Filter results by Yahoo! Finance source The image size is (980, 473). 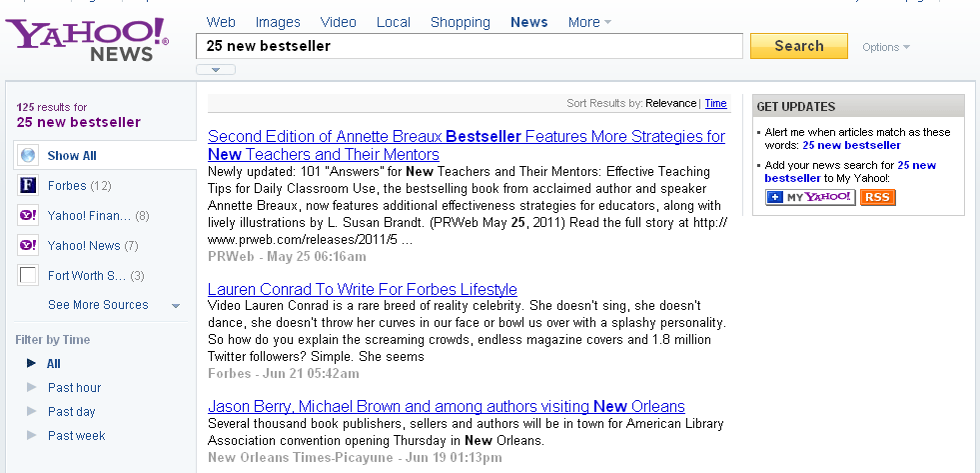pos(99,216)
